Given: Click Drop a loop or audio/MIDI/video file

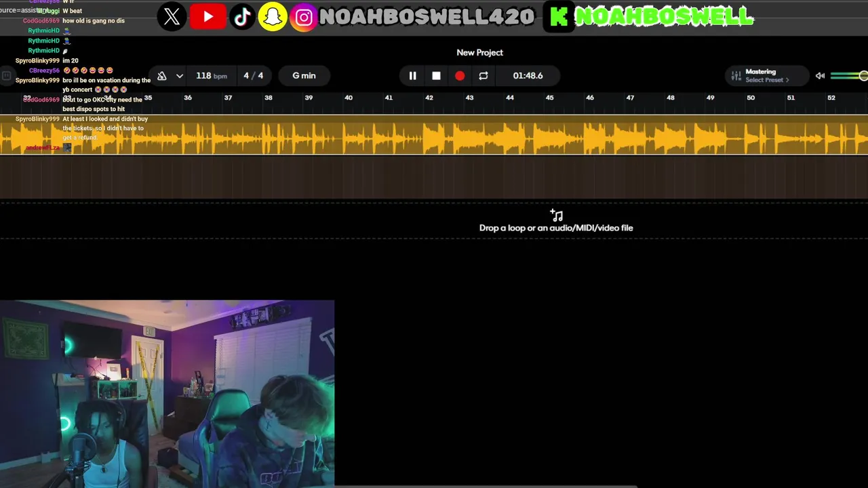Looking at the screenshot, I should click(556, 228).
